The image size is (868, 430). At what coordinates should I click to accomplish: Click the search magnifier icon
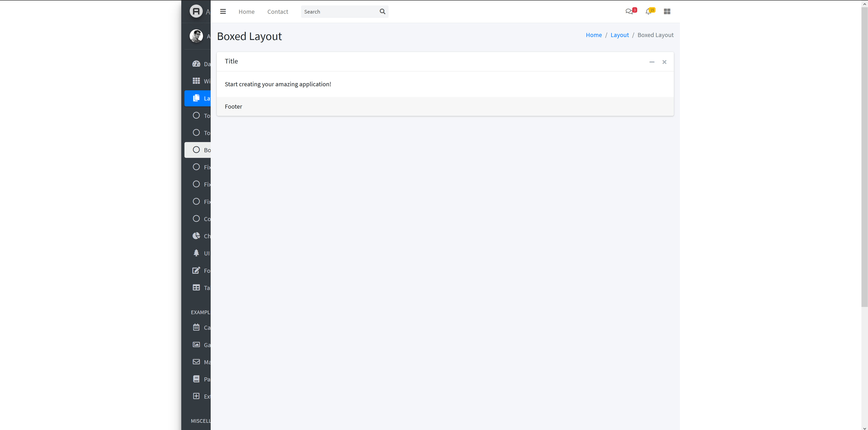[x=382, y=12]
